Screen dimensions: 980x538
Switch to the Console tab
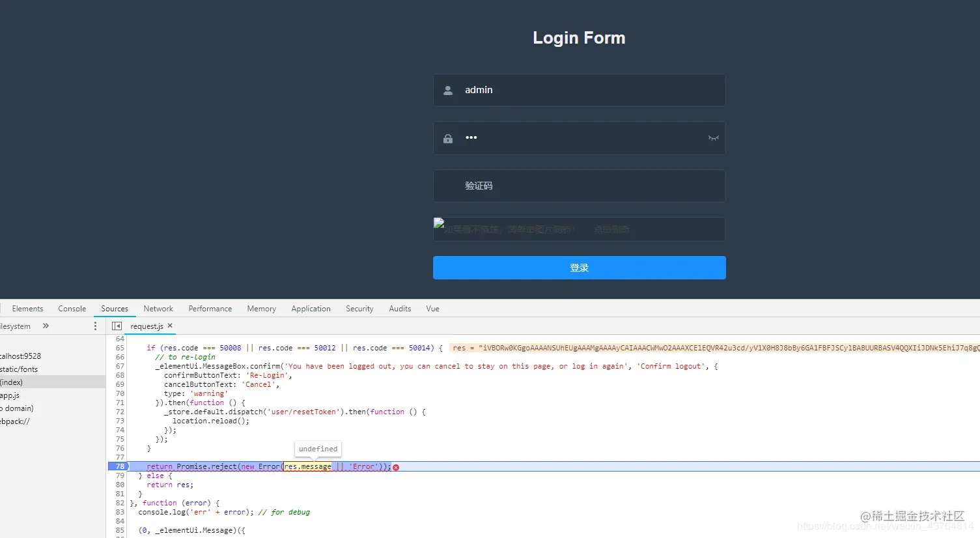[x=72, y=309]
